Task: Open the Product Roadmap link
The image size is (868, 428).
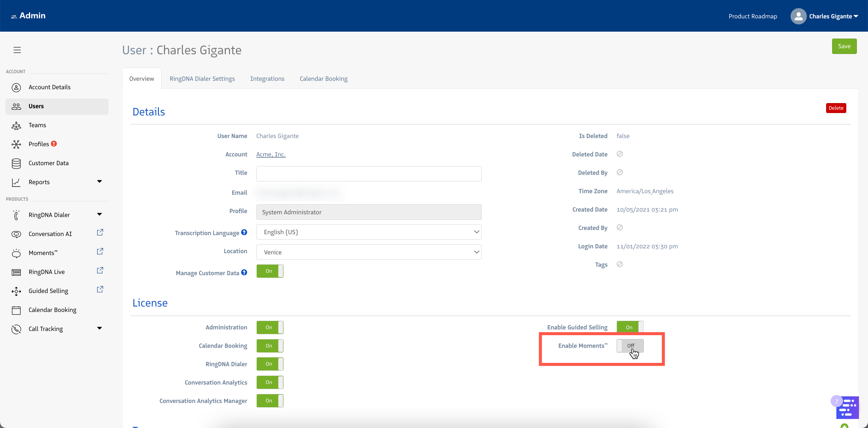Action: click(x=753, y=16)
